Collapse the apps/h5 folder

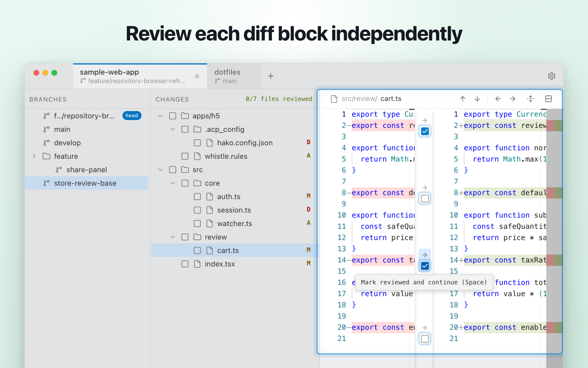click(160, 116)
